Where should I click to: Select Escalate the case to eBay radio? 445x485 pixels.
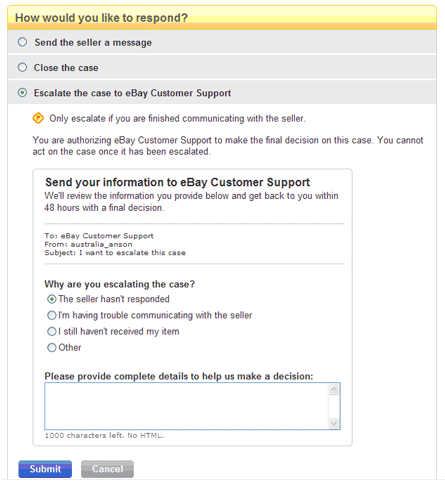(22, 93)
